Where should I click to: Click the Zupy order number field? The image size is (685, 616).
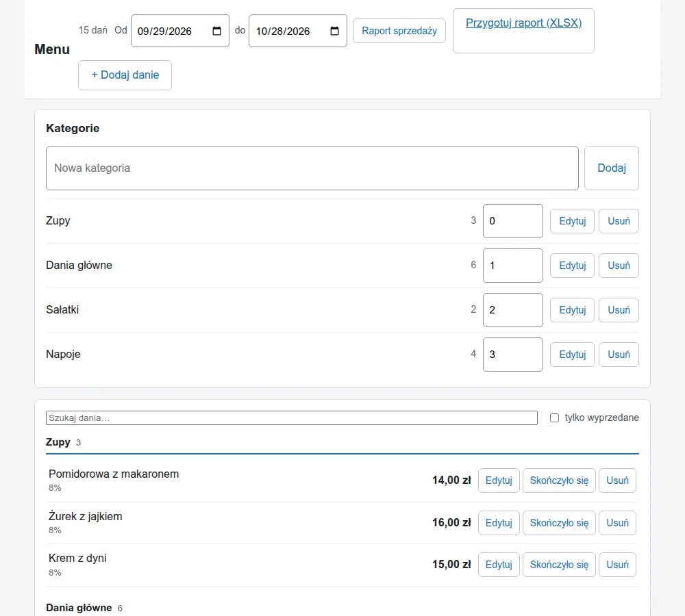click(513, 221)
